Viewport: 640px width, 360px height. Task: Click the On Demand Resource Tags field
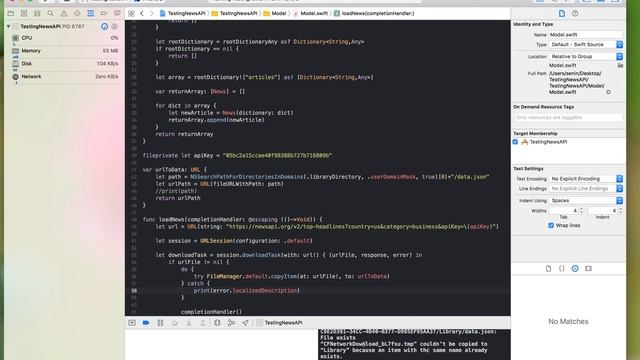tap(568, 118)
